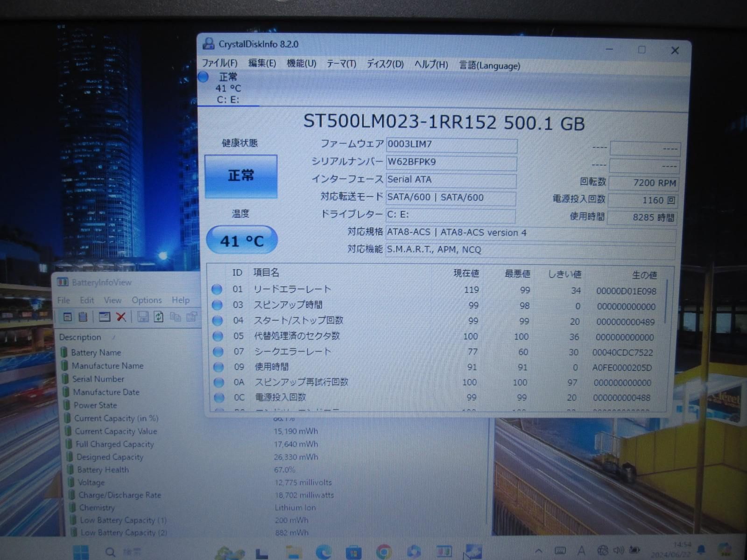747x560 pixels.
Task: Select the Serial Number row in BatteryInfoView
Action: pyautogui.click(x=99, y=379)
